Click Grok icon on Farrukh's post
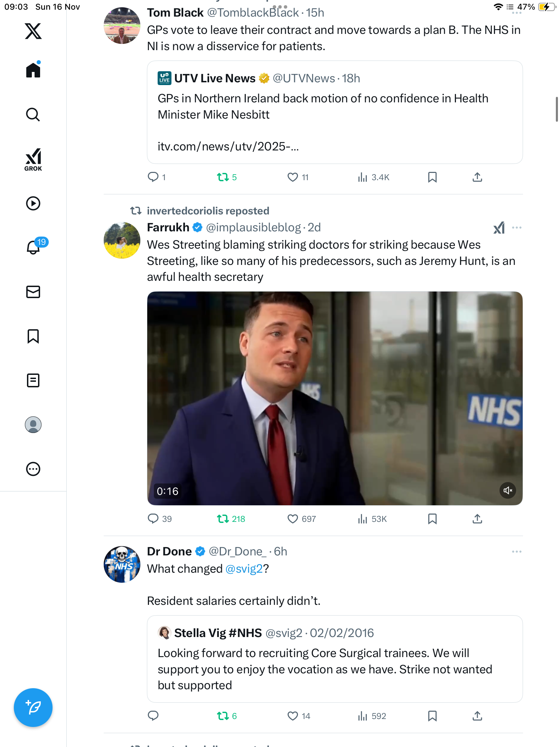 pyautogui.click(x=499, y=228)
